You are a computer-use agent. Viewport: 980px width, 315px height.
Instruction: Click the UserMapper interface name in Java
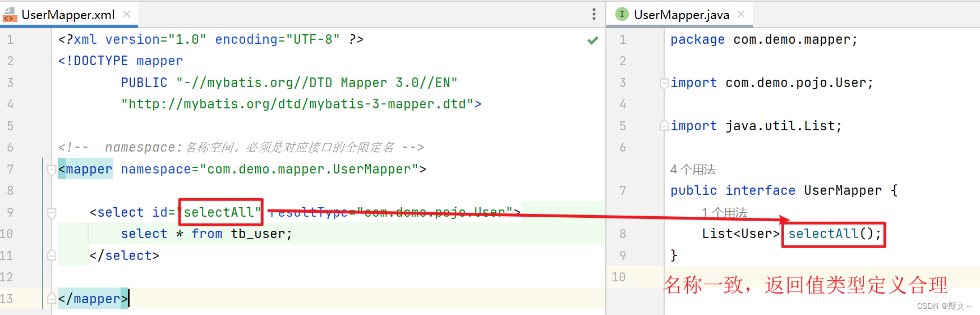coord(843,190)
